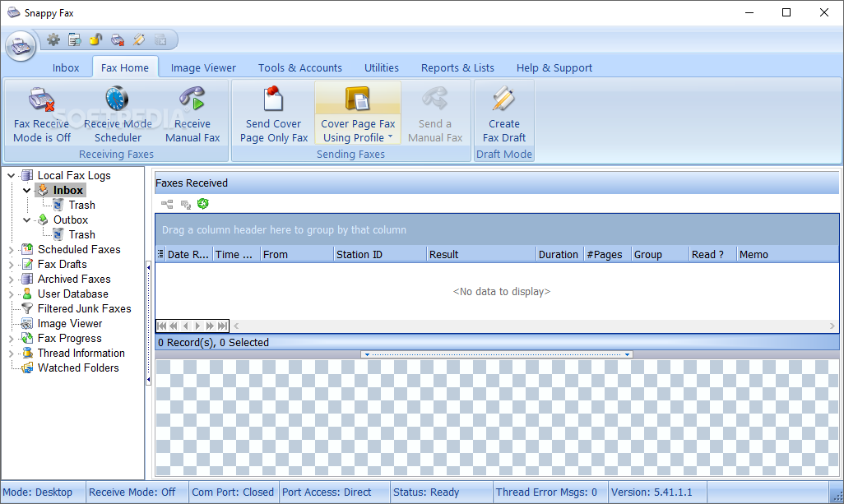The image size is (844, 504).
Task: Sort by the Read ? column header
Action: (x=712, y=254)
